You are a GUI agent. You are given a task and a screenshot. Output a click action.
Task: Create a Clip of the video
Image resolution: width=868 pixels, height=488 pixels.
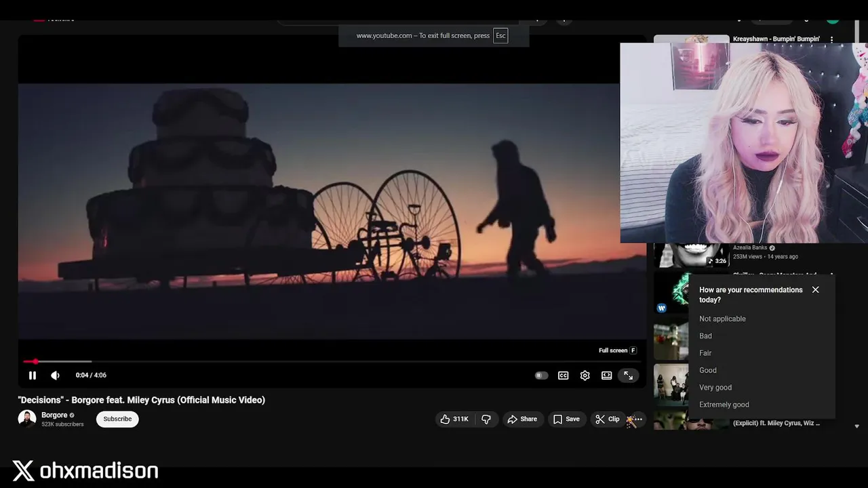pos(608,419)
